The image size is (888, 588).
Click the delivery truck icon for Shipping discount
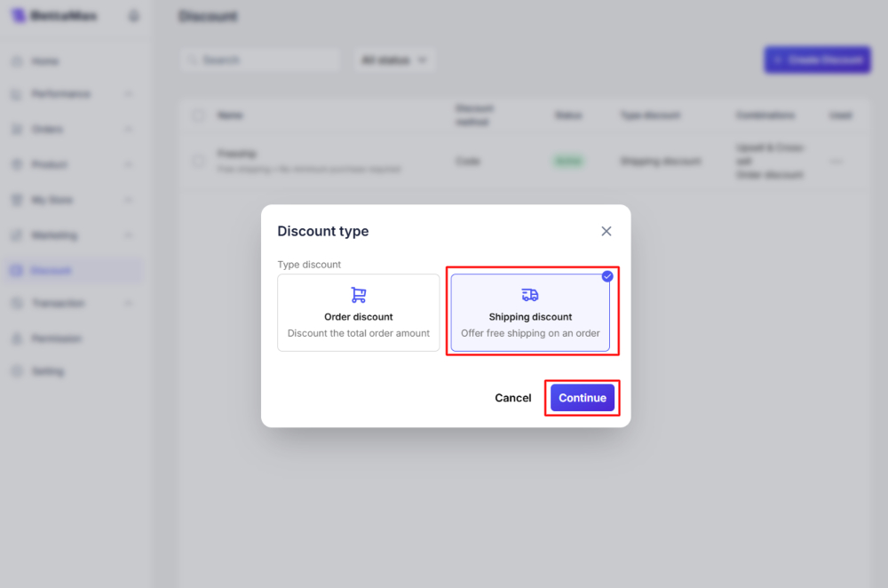coord(530,295)
